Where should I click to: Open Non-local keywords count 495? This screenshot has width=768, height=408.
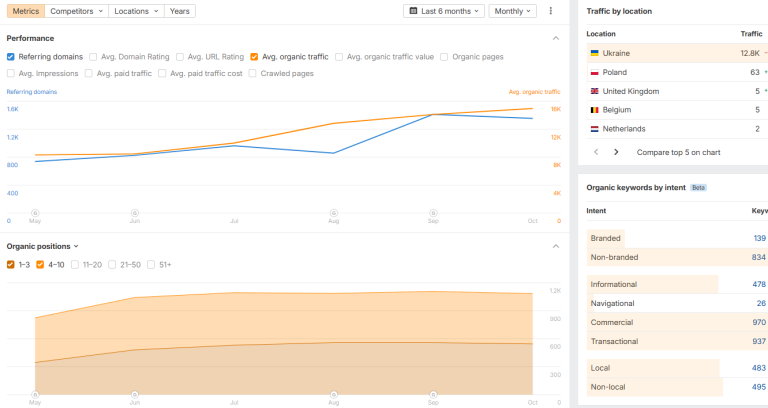click(759, 387)
